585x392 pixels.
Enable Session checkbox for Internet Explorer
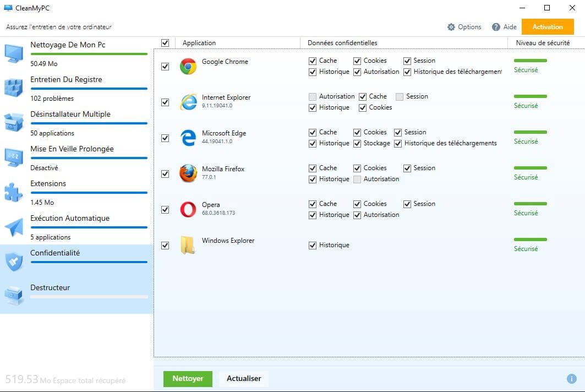point(400,97)
